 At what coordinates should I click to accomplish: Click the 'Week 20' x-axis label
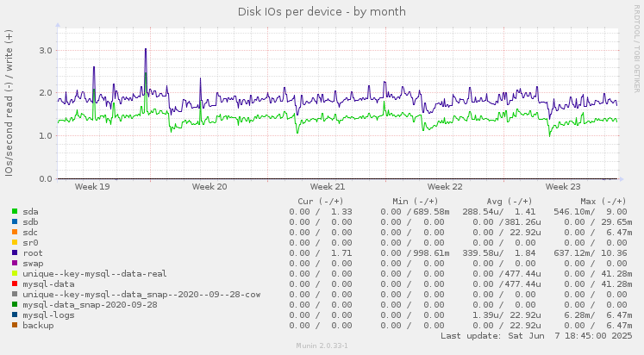pyautogui.click(x=209, y=187)
